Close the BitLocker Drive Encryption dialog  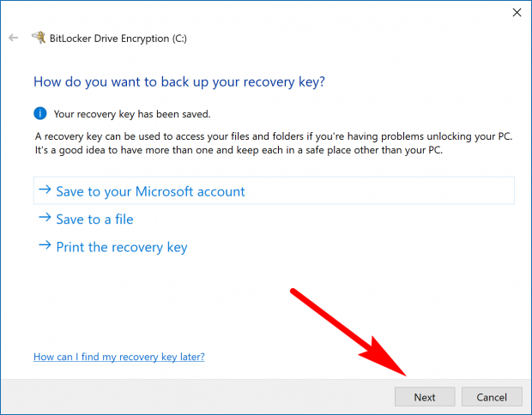[x=516, y=13]
